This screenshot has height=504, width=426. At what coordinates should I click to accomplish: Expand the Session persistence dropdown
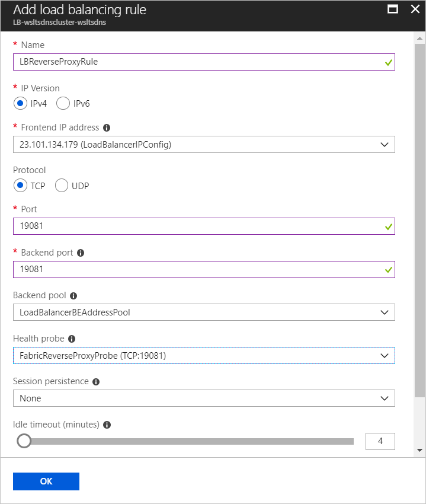point(204,398)
